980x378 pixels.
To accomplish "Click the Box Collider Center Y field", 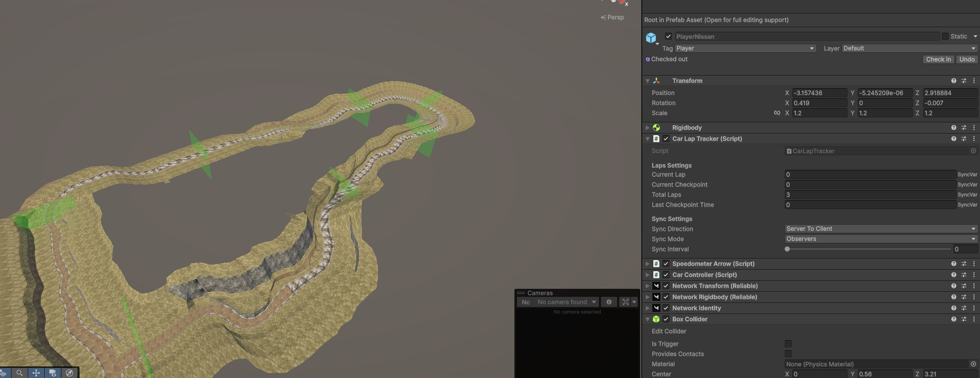I will (x=885, y=374).
